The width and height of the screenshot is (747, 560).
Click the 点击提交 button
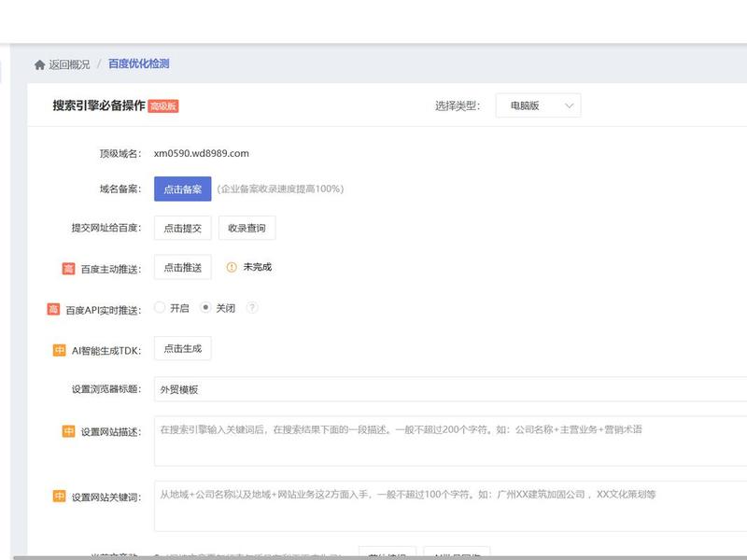[182, 228]
